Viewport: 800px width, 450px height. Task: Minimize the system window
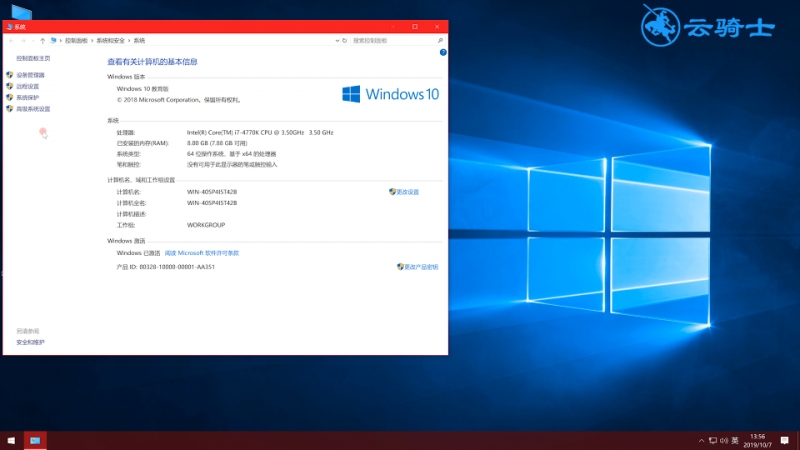(393, 27)
